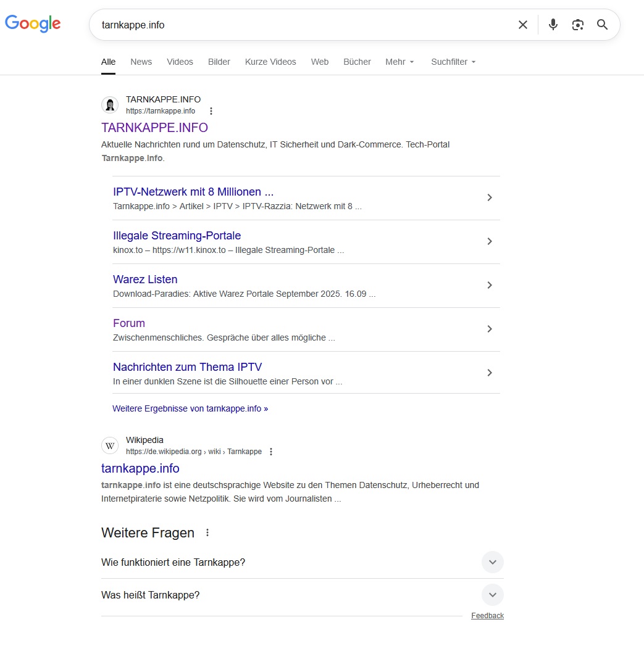
Task: Open three-dot menu beside Weitere Fragen
Action: click(x=207, y=532)
